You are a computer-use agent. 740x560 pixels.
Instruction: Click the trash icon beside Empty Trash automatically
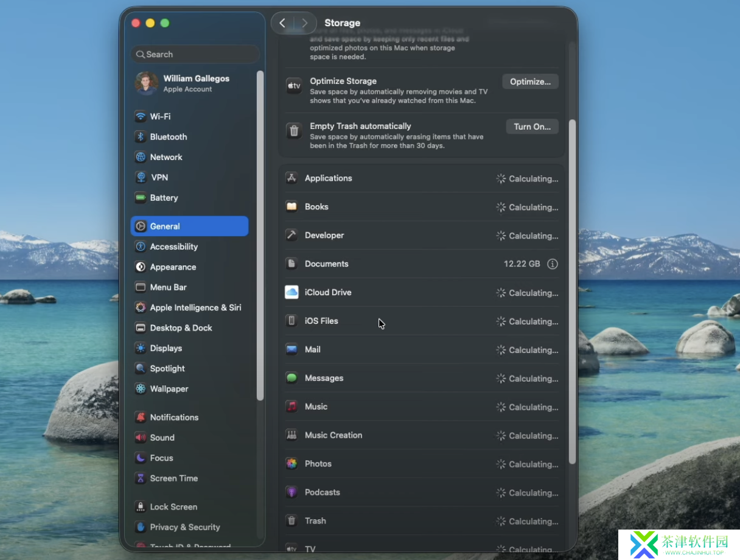[294, 131]
